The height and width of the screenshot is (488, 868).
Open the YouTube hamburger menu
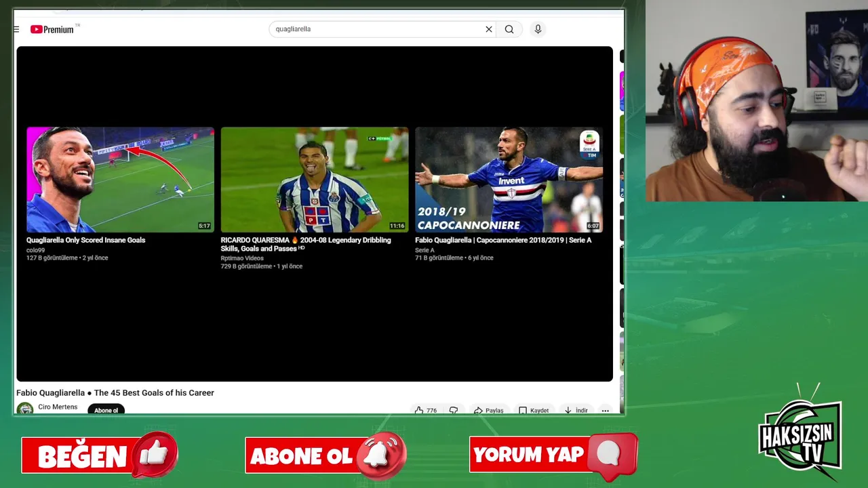(16, 29)
